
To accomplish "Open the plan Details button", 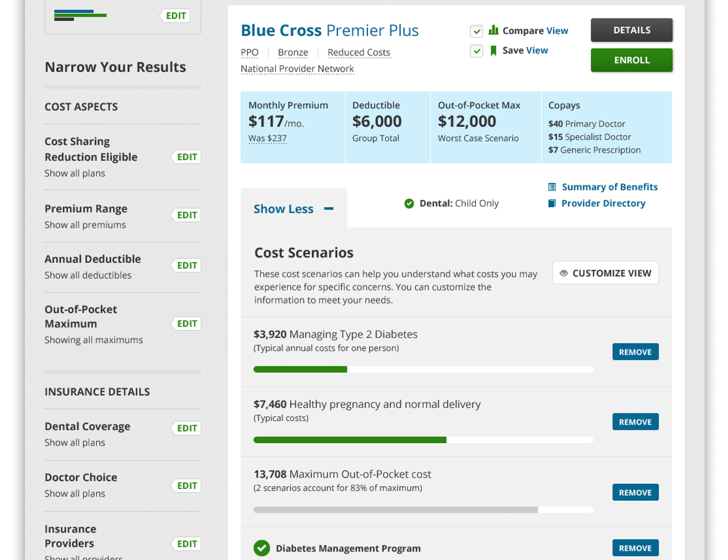I will [x=631, y=30].
